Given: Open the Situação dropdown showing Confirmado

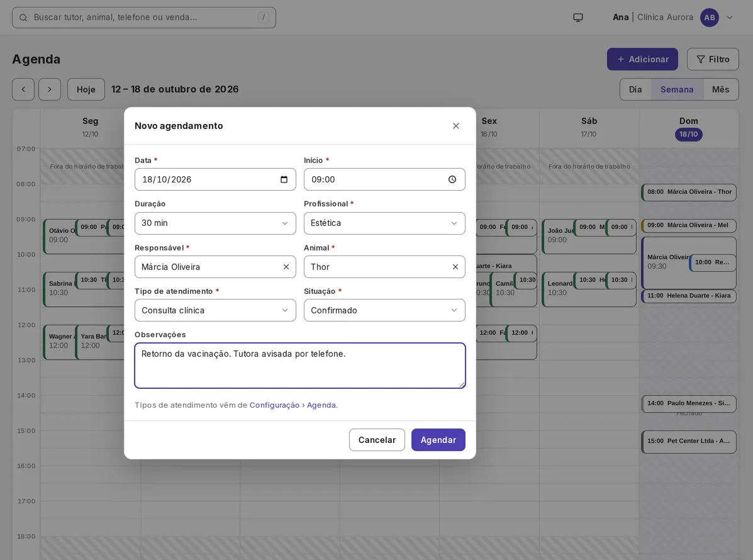Looking at the screenshot, I should (384, 311).
